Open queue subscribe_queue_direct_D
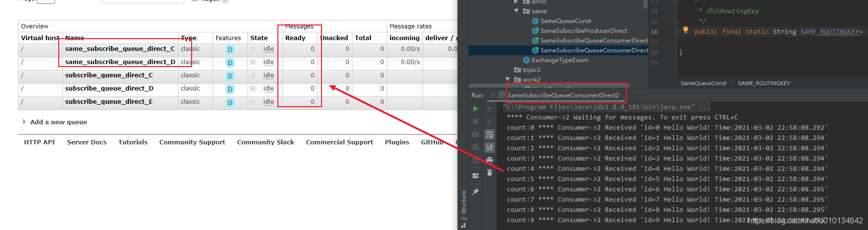 pos(109,88)
